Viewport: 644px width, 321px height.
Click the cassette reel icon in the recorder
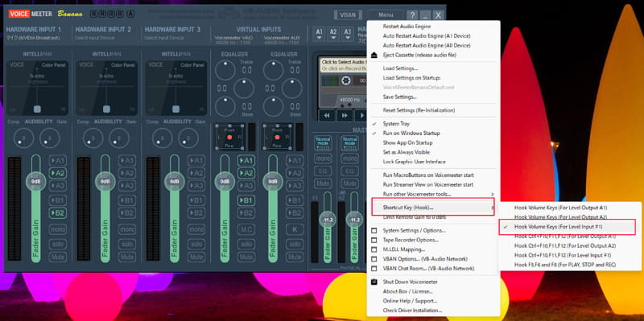click(x=346, y=81)
